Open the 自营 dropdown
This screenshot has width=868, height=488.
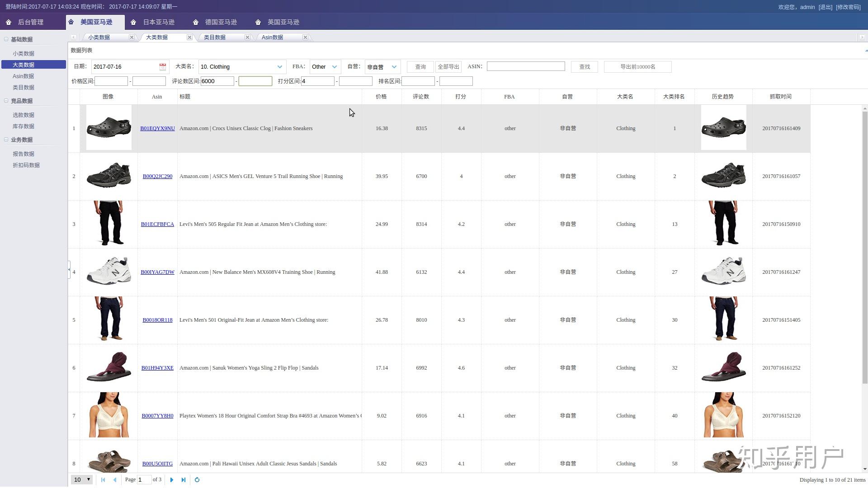point(394,67)
